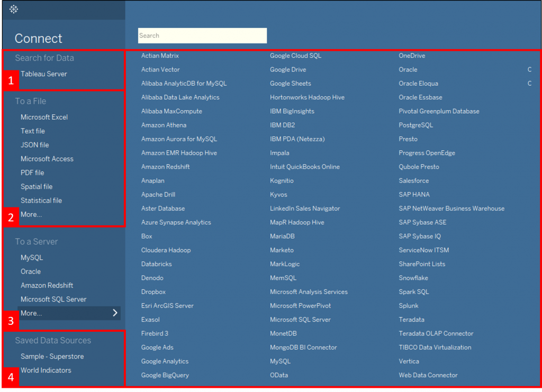This screenshot has width=542, height=392.
Task: Select Actian Vector connector
Action: click(160, 69)
